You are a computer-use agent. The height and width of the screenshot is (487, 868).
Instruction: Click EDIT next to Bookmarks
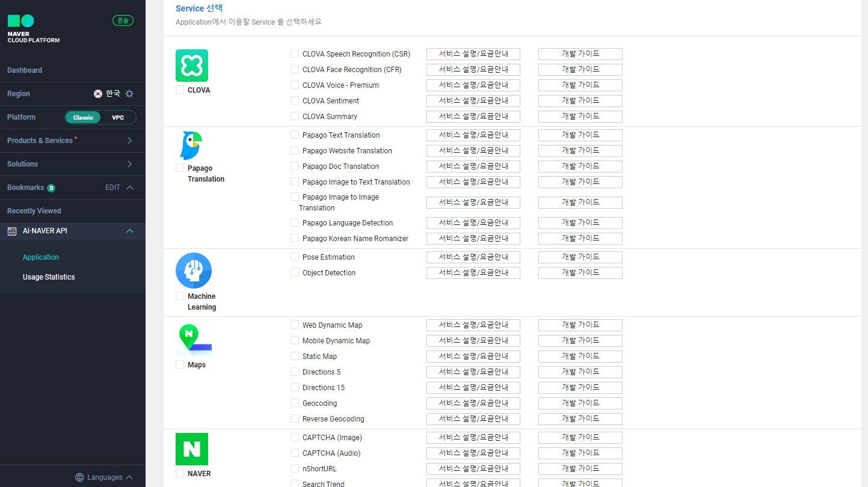[x=112, y=188]
